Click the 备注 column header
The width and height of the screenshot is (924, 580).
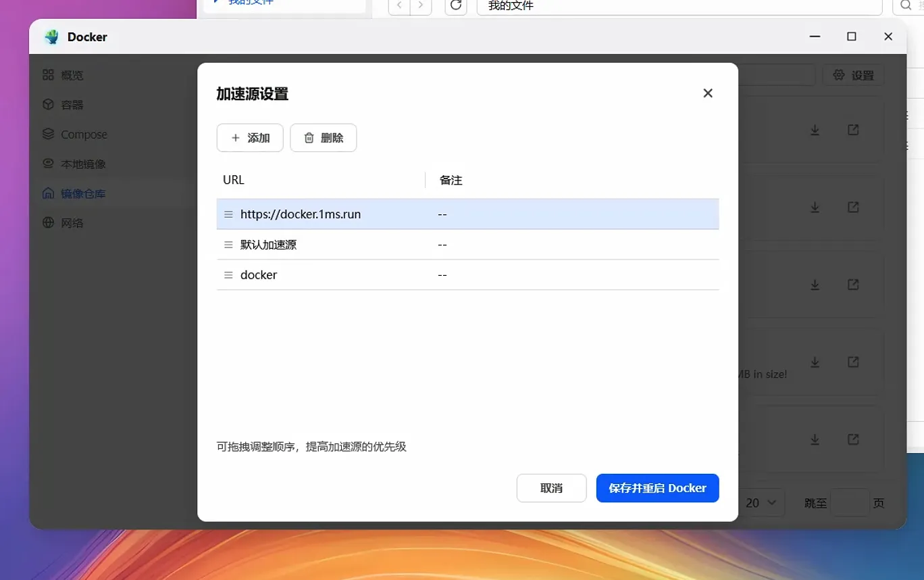[x=451, y=180]
